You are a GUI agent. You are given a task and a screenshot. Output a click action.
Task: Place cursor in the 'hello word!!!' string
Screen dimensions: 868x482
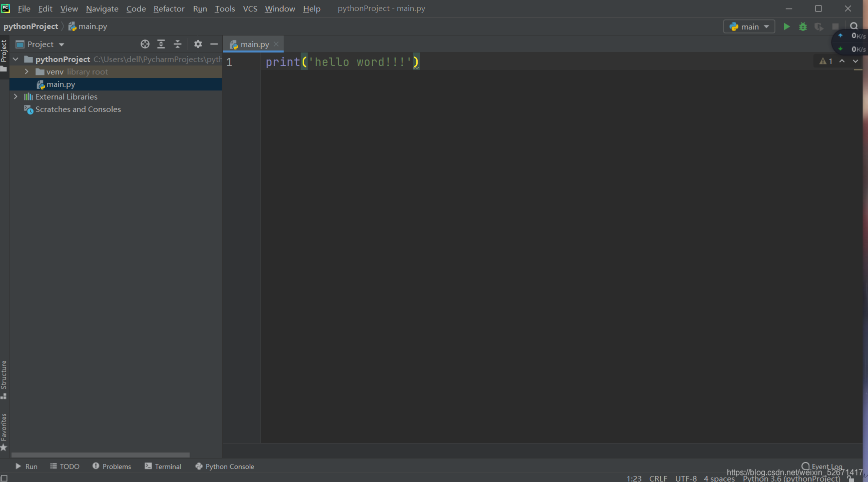coord(360,62)
